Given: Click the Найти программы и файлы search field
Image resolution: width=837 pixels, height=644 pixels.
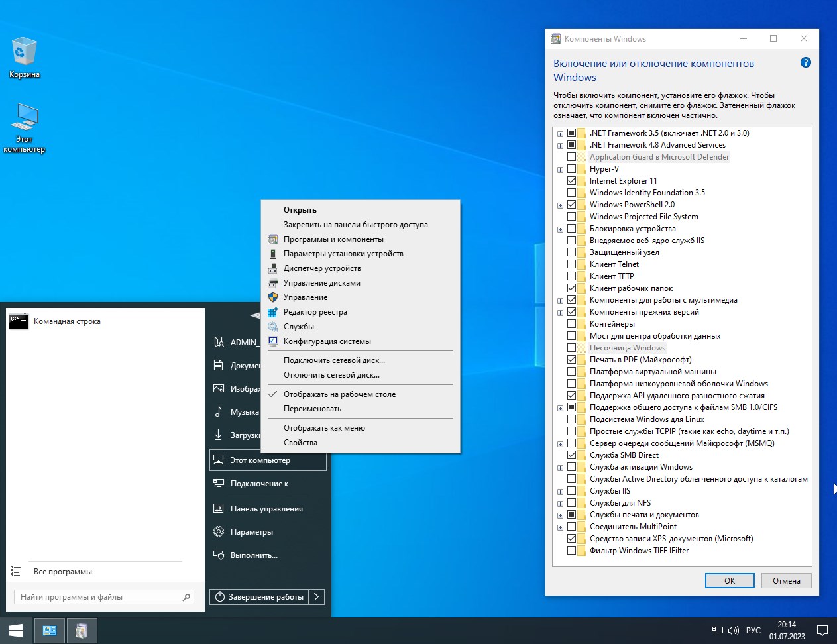Looking at the screenshot, I should coord(99,597).
